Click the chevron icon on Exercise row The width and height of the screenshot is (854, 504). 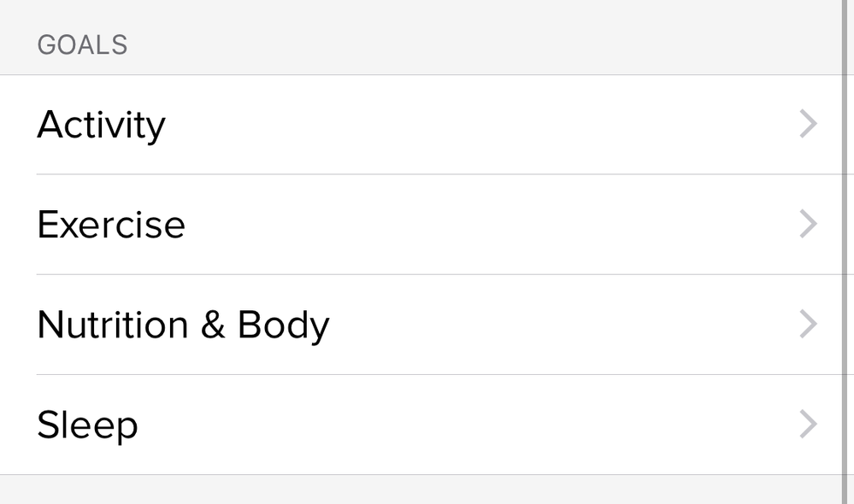tap(808, 225)
